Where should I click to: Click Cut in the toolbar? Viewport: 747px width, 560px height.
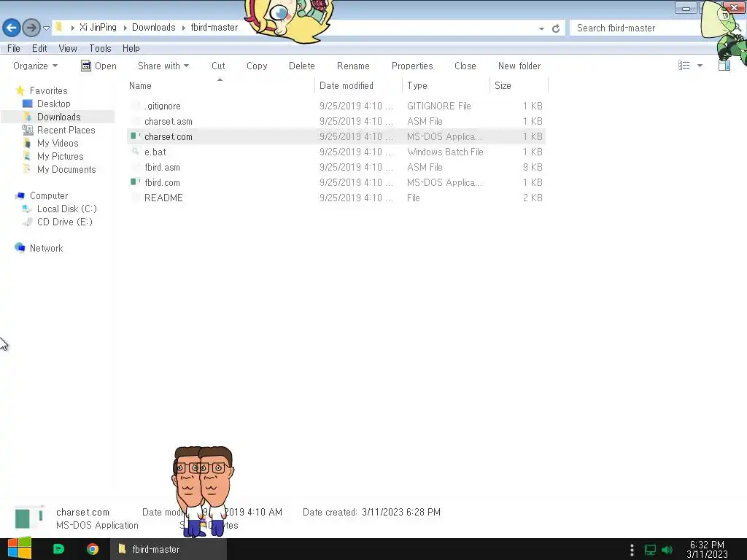(218, 66)
